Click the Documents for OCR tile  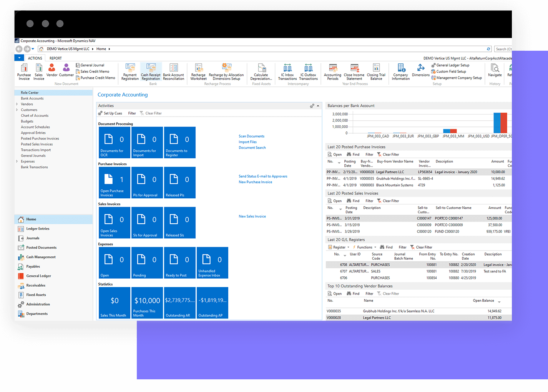tap(115, 143)
